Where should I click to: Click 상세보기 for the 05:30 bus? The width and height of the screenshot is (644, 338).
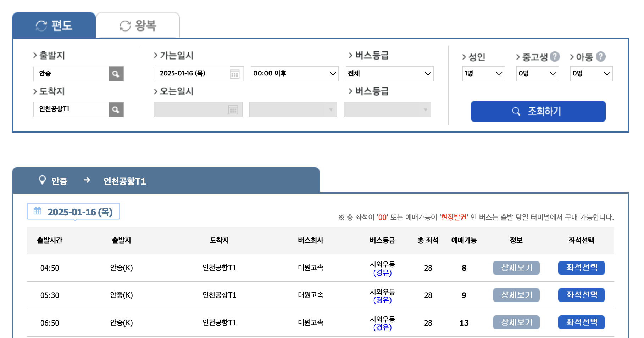click(516, 295)
